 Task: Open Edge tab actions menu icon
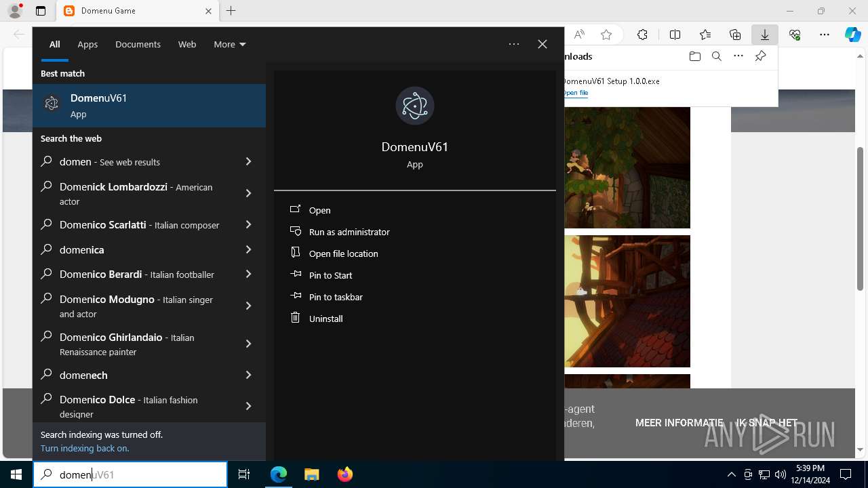[41, 11]
